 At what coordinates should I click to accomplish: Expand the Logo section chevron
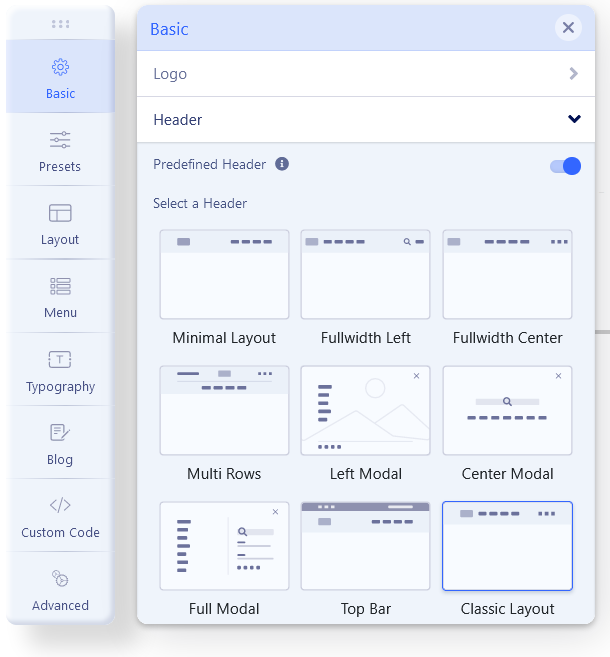[574, 74]
